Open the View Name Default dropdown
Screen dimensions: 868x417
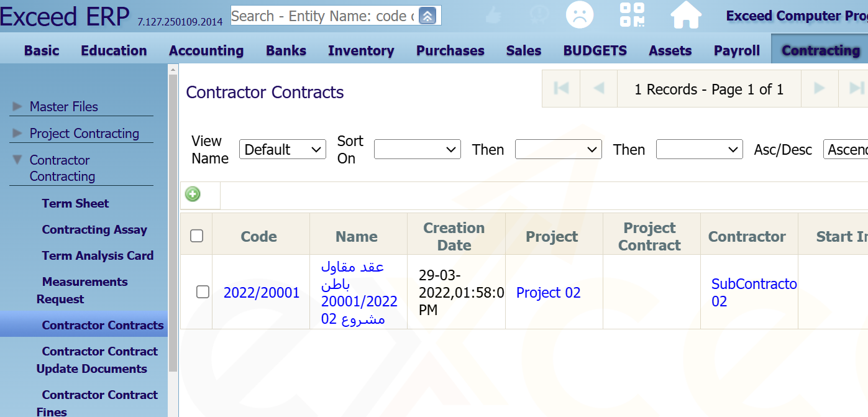coord(283,149)
